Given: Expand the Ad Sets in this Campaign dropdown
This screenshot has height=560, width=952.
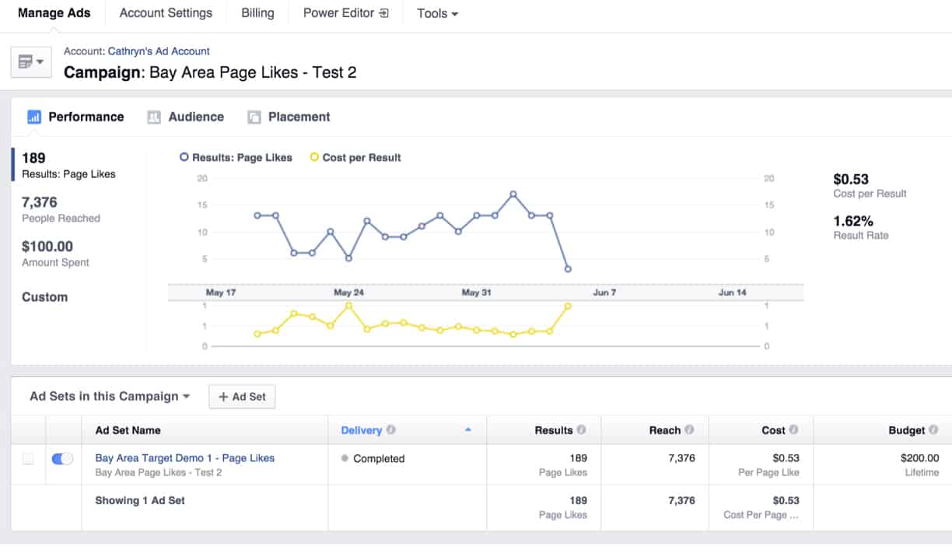Looking at the screenshot, I should pyautogui.click(x=108, y=397).
